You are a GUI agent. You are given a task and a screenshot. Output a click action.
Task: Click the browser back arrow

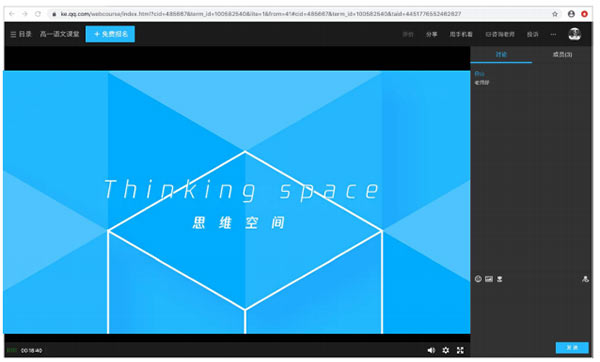[12, 14]
